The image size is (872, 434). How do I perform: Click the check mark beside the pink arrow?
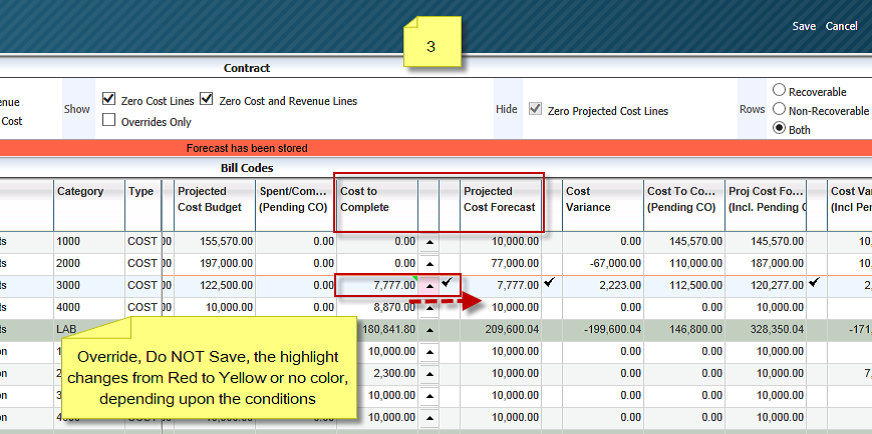(447, 283)
